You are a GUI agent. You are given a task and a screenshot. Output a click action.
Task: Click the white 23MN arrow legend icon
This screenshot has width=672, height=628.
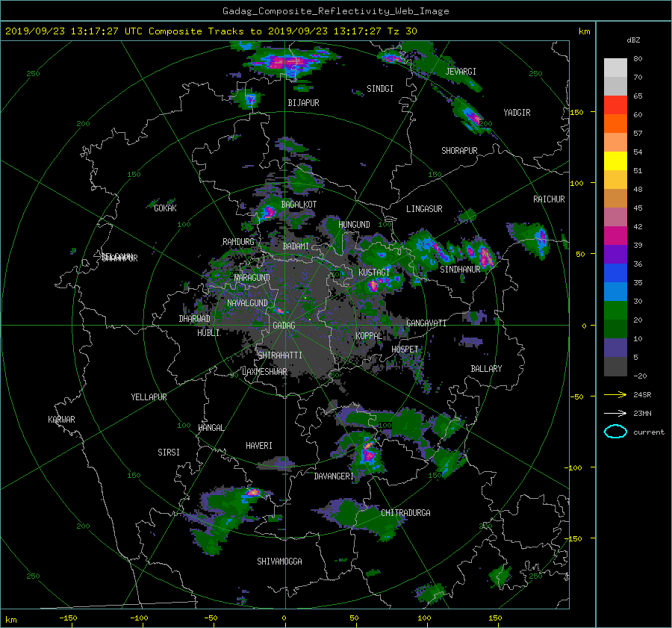click(615, 413)
